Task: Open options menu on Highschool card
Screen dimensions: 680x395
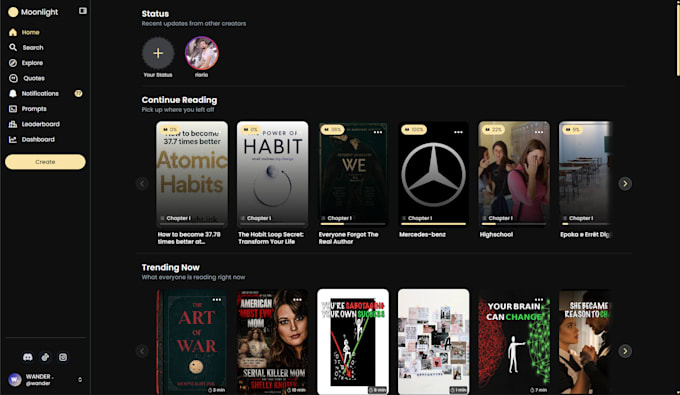Action: [539, 132]
